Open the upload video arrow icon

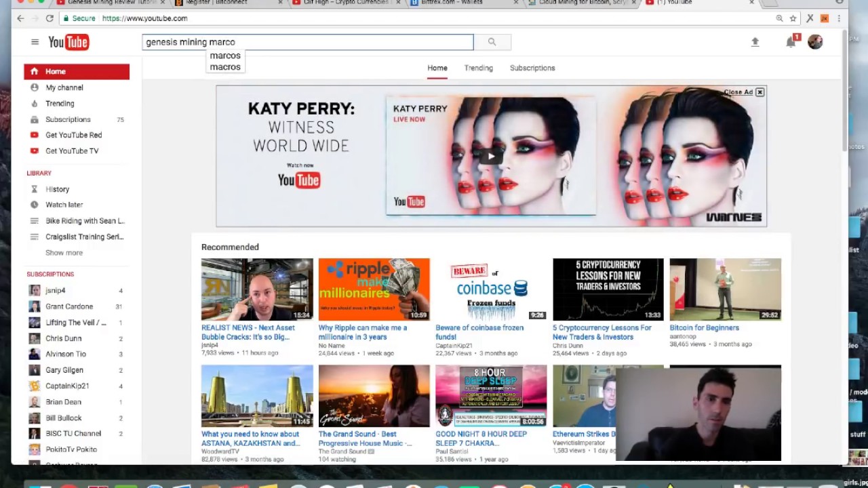pyautogui.click(x=755, y=42)
